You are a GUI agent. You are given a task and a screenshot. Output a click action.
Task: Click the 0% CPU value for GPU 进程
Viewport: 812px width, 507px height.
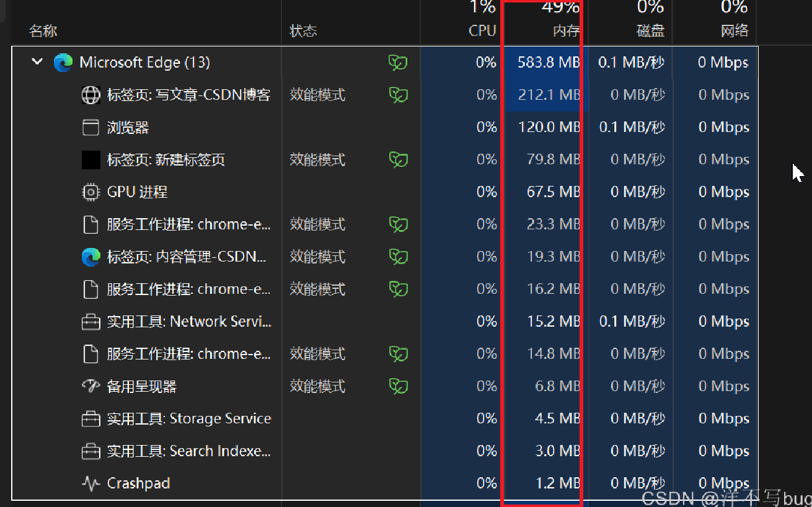pyautogui.click(x=487, y=192)
